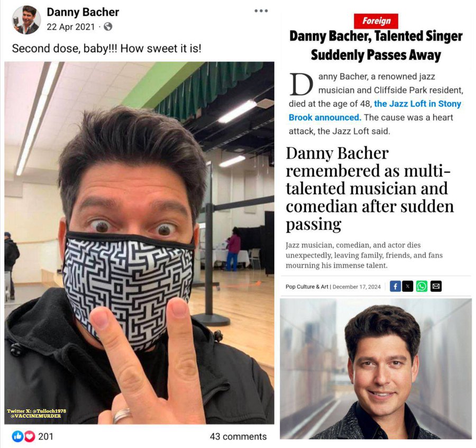This screenshot has width=476, height=448.
Task: Share article via WhatsApp icon
Action: pos(422,286)
